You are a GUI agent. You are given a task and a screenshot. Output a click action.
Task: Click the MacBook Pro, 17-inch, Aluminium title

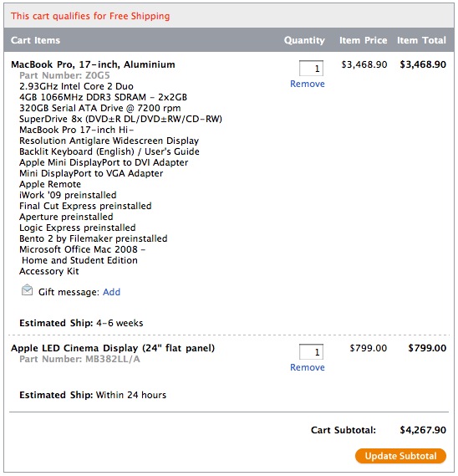pos(93,64)
